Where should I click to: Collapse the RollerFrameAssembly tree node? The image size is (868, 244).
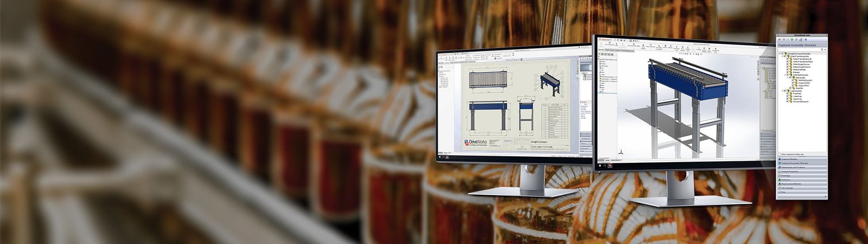point(781,56)
